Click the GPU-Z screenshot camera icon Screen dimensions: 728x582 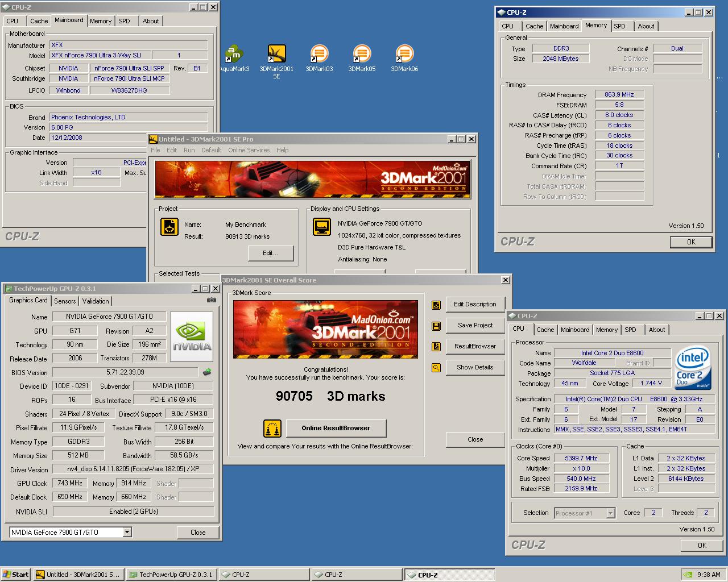pos(212,300)
